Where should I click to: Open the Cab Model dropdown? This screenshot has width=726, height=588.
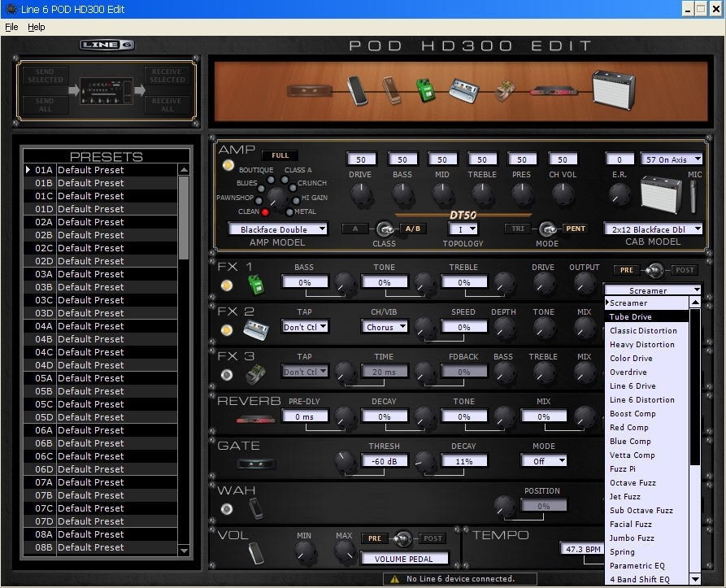click(653, 229)
